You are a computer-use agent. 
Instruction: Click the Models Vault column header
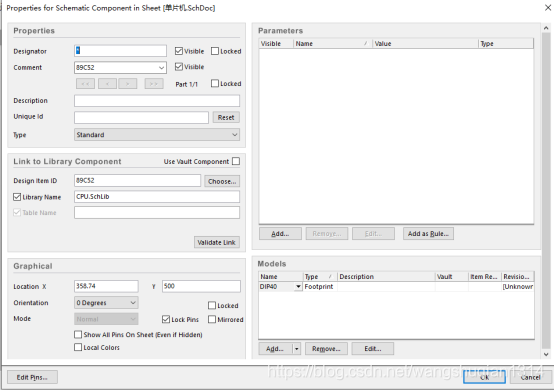(452, 276)
